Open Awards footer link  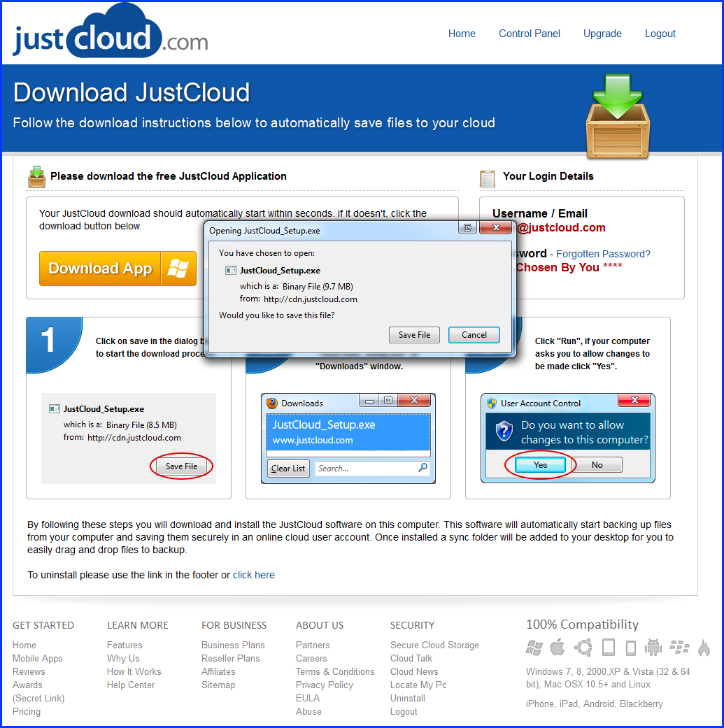pyautogui.click(x=27, y=685)
